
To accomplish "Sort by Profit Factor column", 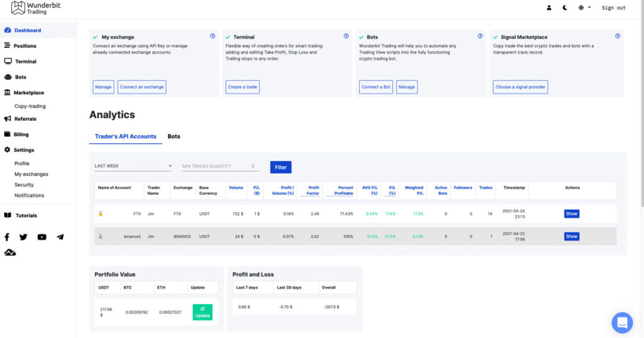I will click(x=313, y=190).
